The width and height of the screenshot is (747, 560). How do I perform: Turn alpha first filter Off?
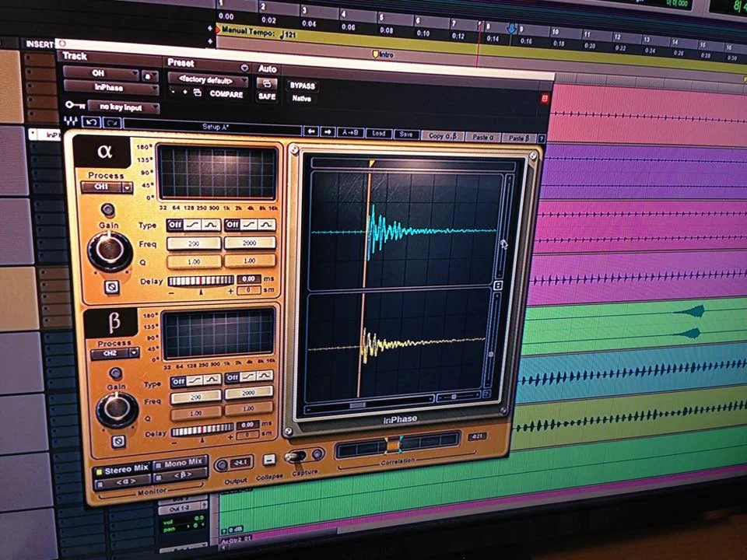click(x=175, y=224)
